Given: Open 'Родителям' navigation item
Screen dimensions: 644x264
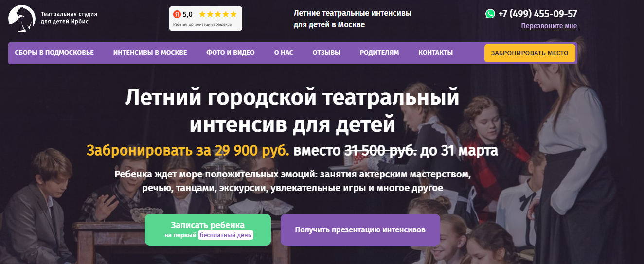Looking at the screenshot, I should click(x=379, y=53).
